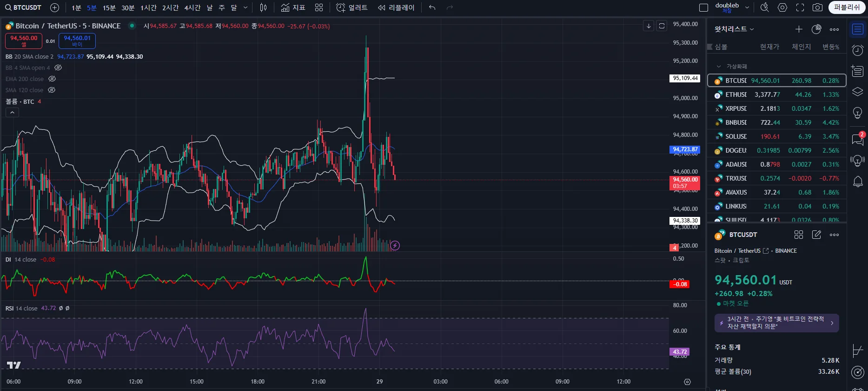Open the watchlist pie chart view icon
Image resolution: width=868 pixels, height=391 pixels.
click(816, 29)
